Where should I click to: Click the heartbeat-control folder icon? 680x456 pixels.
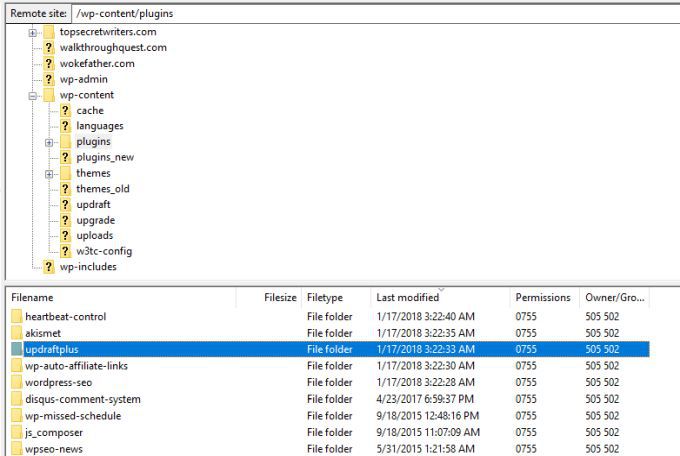click(x=16, y=316)
